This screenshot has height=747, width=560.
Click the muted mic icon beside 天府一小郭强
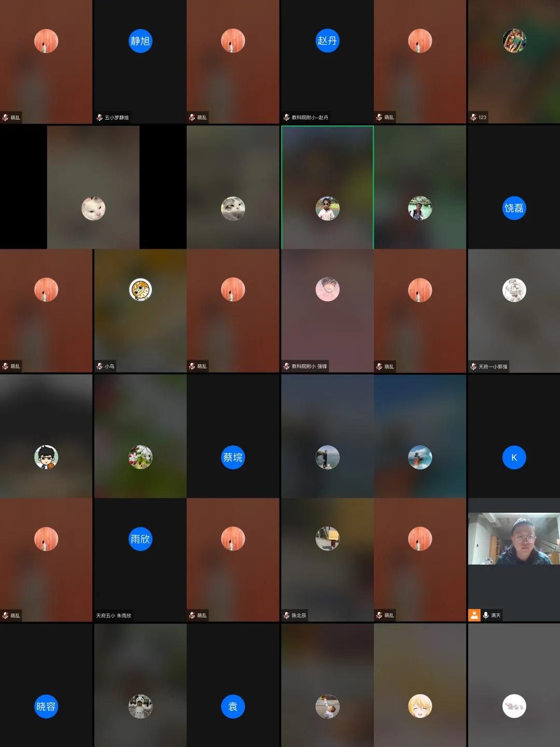(473, 367)
